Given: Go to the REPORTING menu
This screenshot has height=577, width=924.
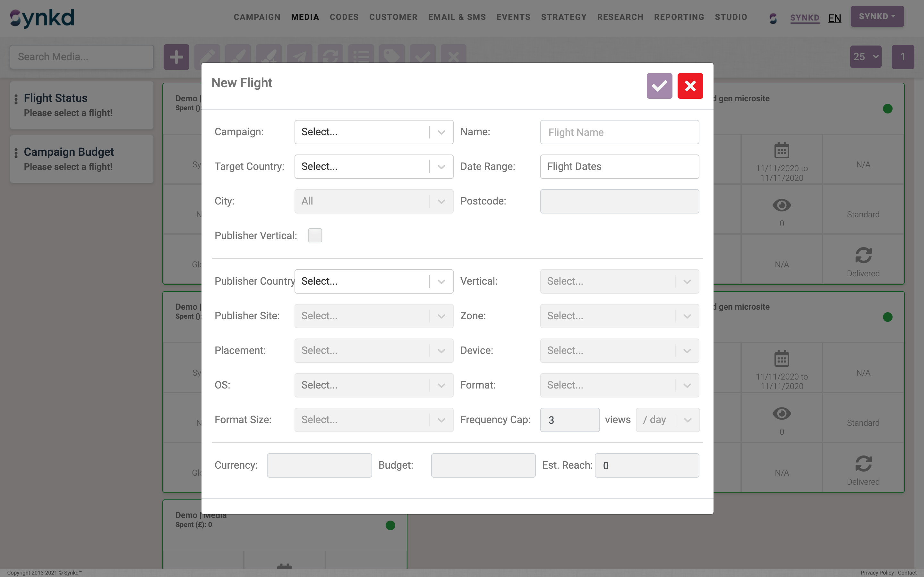Looking at the screenshot, I should point(679,17).
